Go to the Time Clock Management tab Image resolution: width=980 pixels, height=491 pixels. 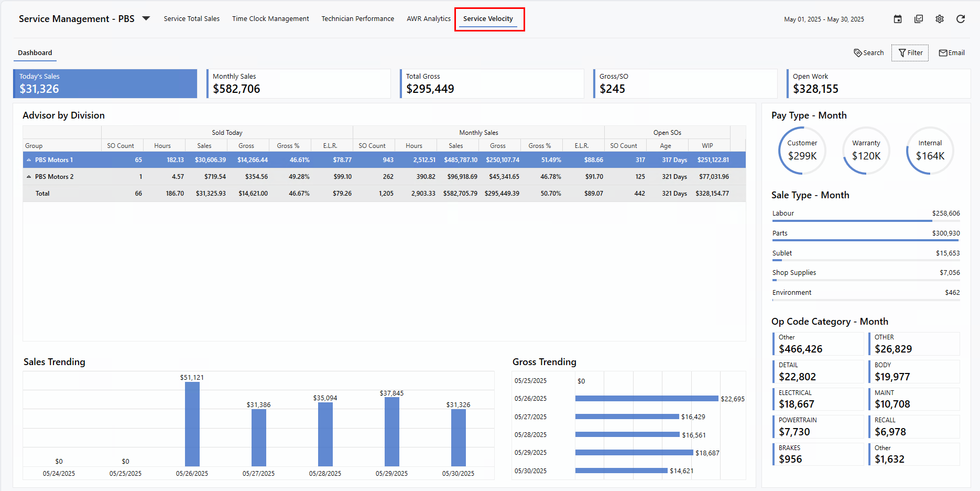pyautogui.click(x=270, y=19)
